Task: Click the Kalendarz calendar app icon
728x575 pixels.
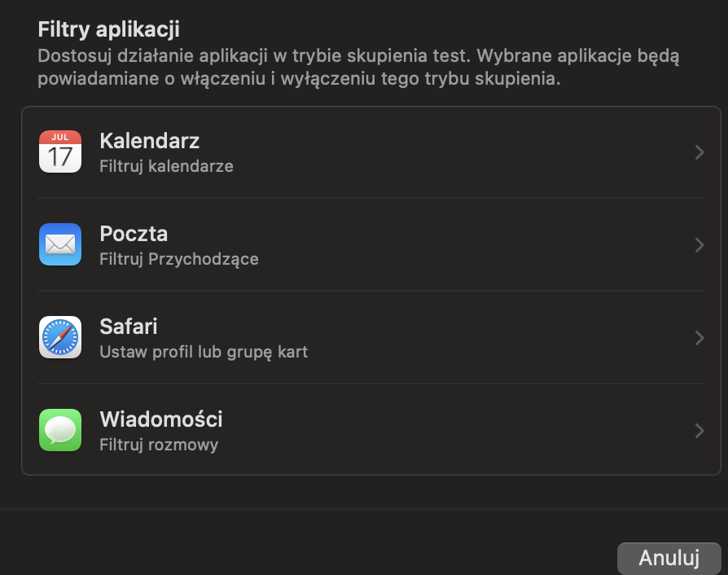Action: [x=60, y=151]
